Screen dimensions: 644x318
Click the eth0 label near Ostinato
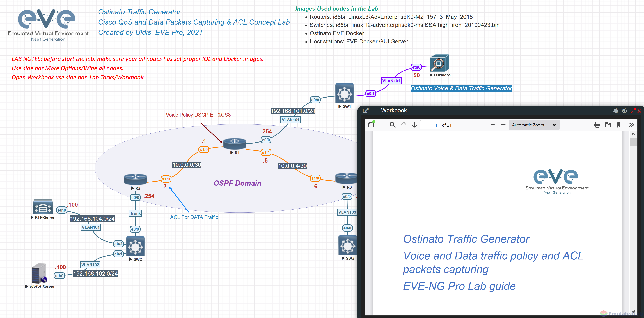coord(416,67)
